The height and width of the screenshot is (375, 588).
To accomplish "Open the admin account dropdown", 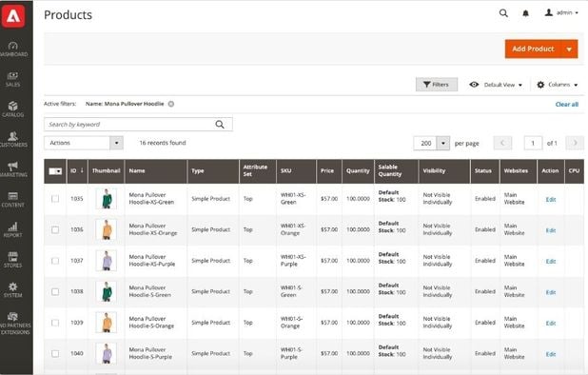I will (561, 12).
